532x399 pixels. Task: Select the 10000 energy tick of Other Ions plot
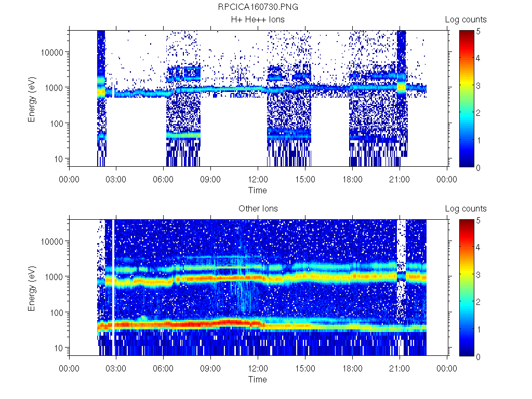click(52, 242)
